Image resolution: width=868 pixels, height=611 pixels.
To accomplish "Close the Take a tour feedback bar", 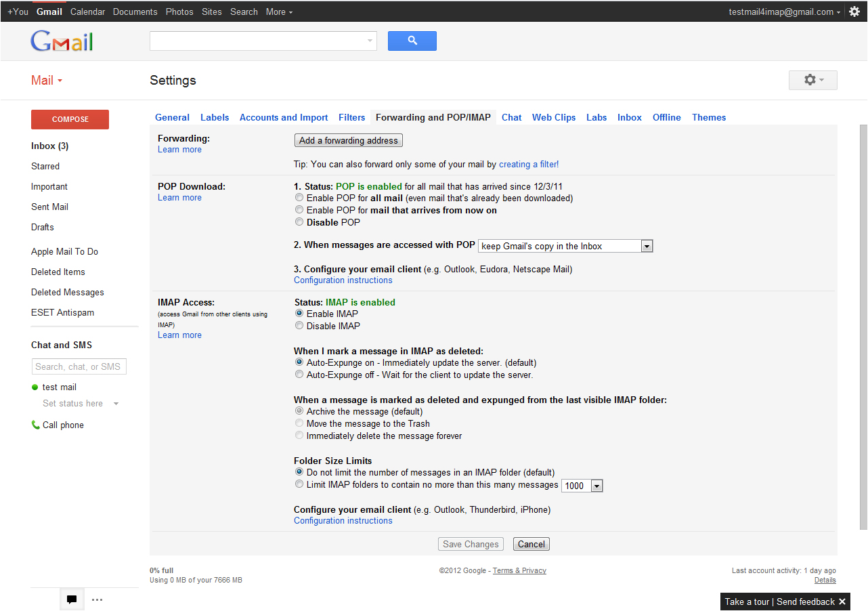I will click(842, 602).
